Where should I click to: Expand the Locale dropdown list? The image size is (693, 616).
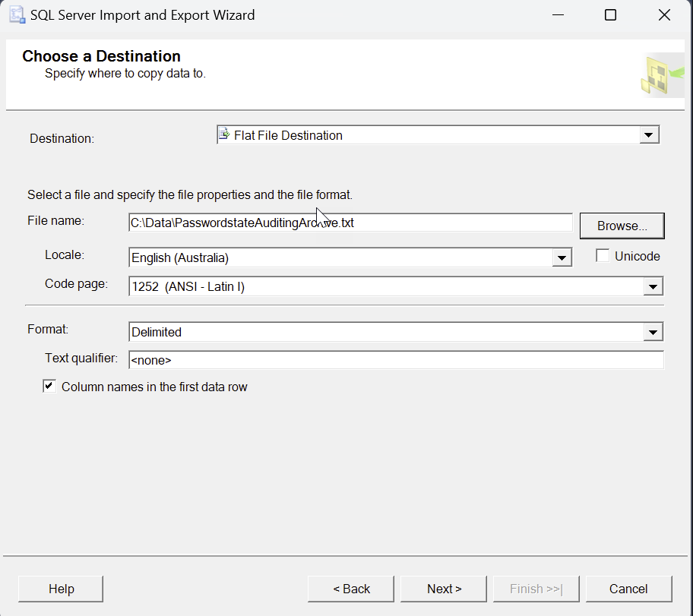click(562, 258)
